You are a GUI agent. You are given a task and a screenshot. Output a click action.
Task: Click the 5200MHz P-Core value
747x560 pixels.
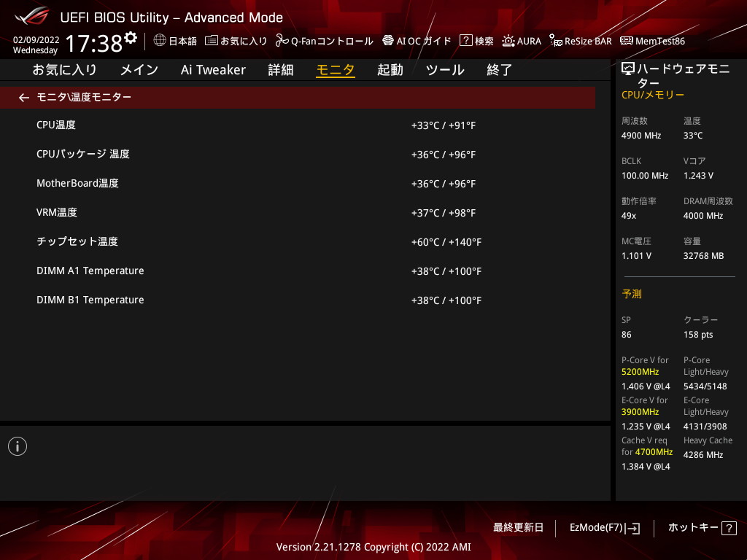640,372
